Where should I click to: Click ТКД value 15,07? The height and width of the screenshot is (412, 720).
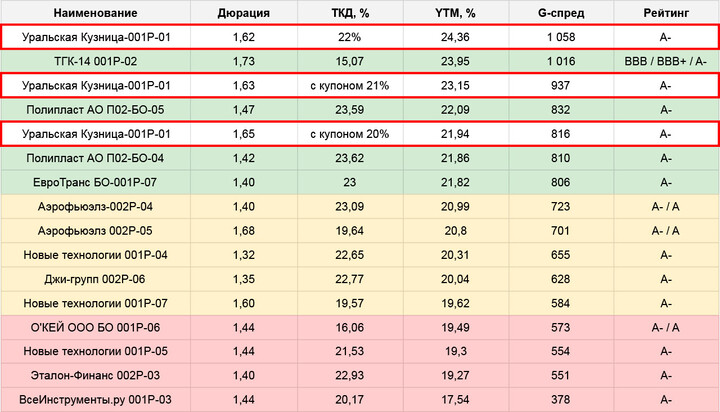(349, 61)
